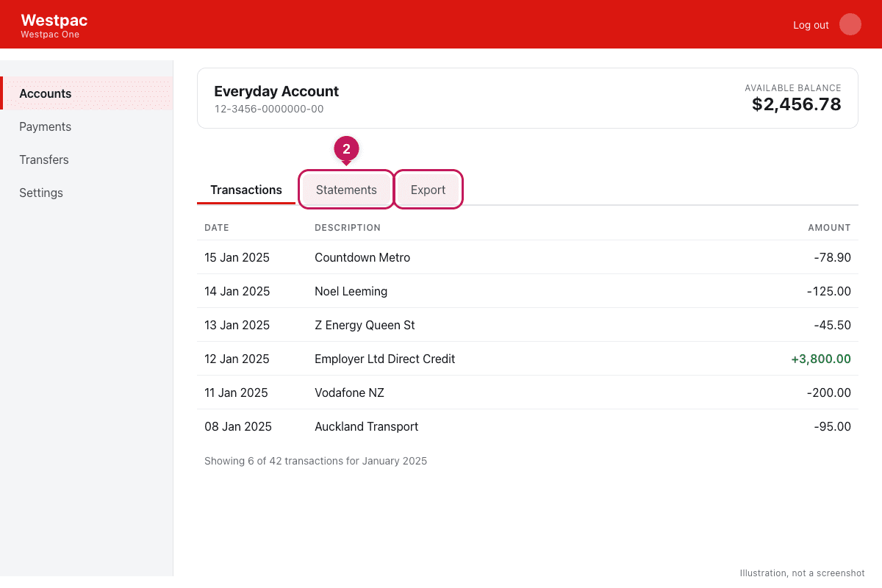Click the +3,800.00 credit amount

pyautogui.click(x=821, y=359)
